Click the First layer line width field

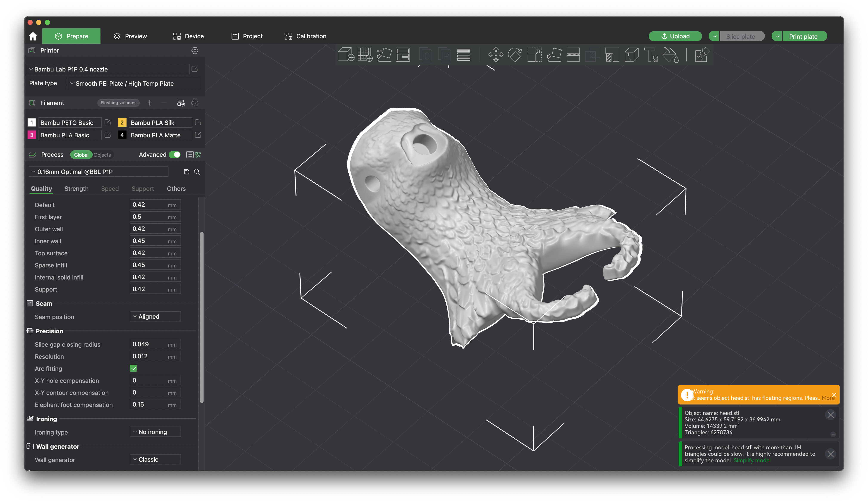coord(155,216)
